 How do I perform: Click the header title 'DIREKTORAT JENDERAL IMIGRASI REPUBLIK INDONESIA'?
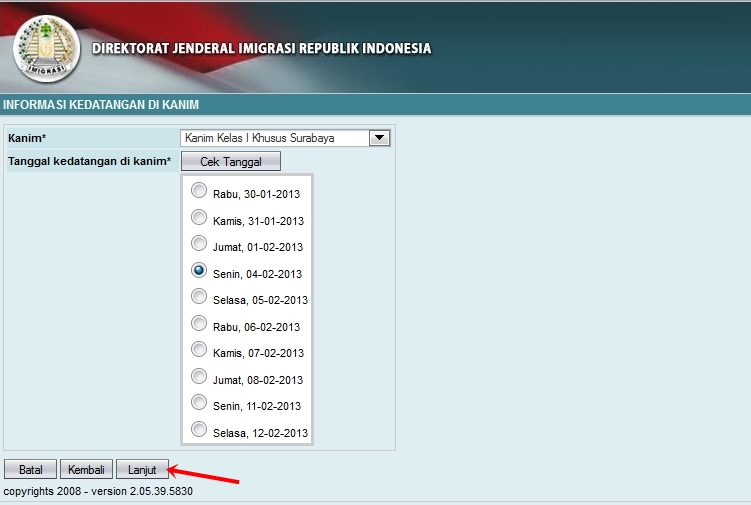coord(262,48)
